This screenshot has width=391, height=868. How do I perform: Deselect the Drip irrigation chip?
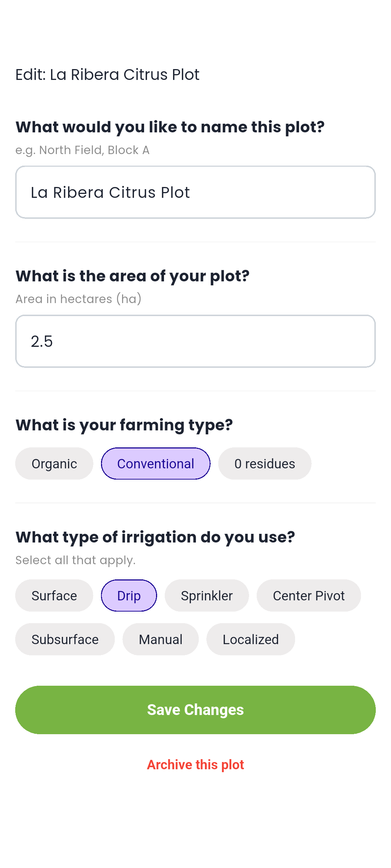[129, 596]
